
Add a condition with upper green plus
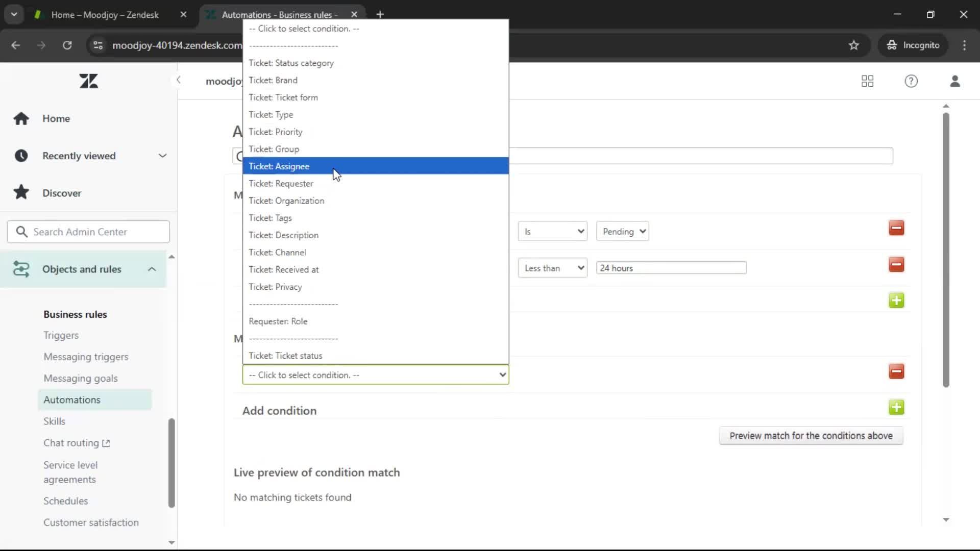pyautogui.click(x=896, y=300)
